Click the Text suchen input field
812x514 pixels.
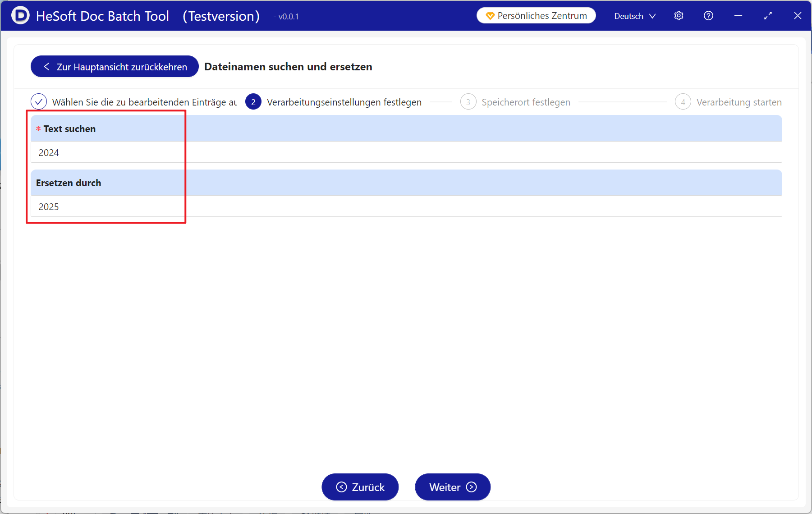pos(406,152)
